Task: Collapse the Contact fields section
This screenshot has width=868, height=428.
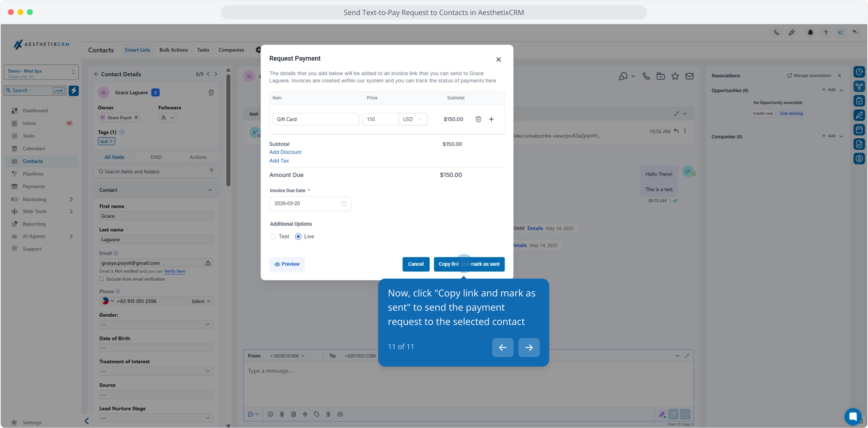Action: point(210,190)
